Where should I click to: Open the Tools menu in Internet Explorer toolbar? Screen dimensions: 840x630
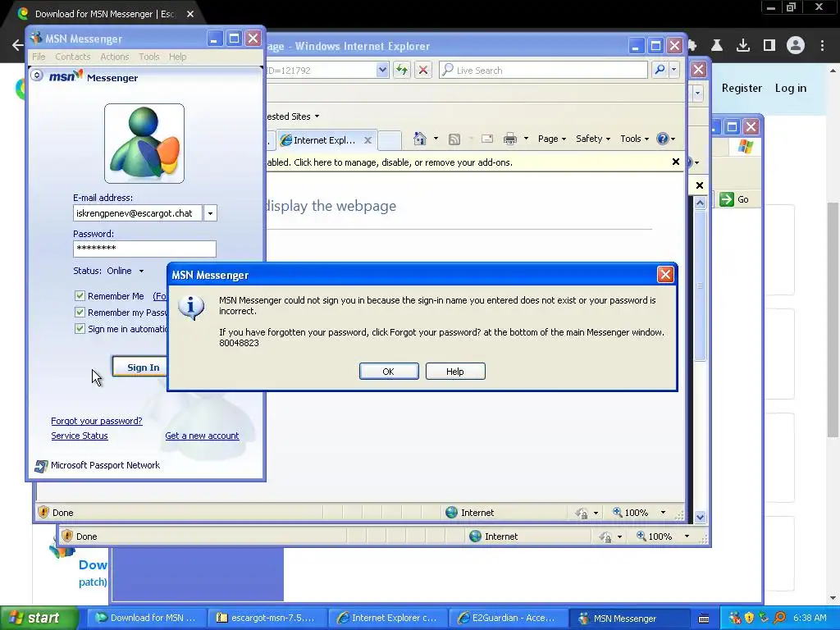tap(634, 139)
